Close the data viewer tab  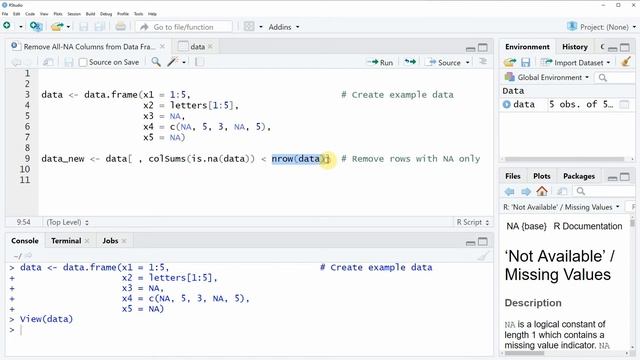click(210, 47)
